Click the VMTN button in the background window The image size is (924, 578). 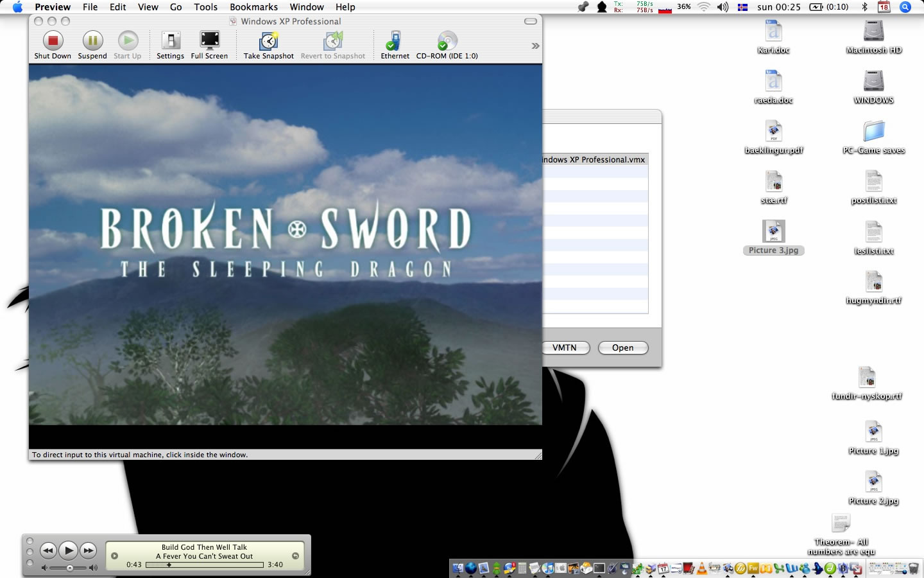pyautogui.click(x=564, y=347)
